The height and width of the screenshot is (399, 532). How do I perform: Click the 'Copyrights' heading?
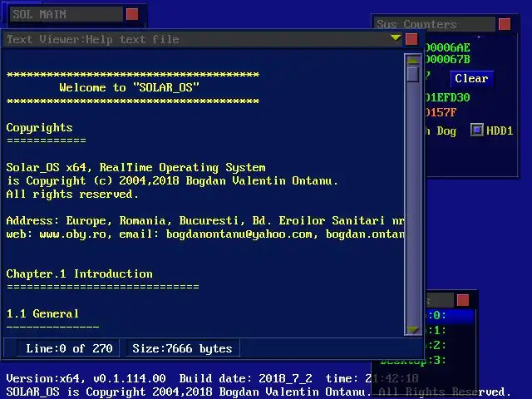click(39, 127)
